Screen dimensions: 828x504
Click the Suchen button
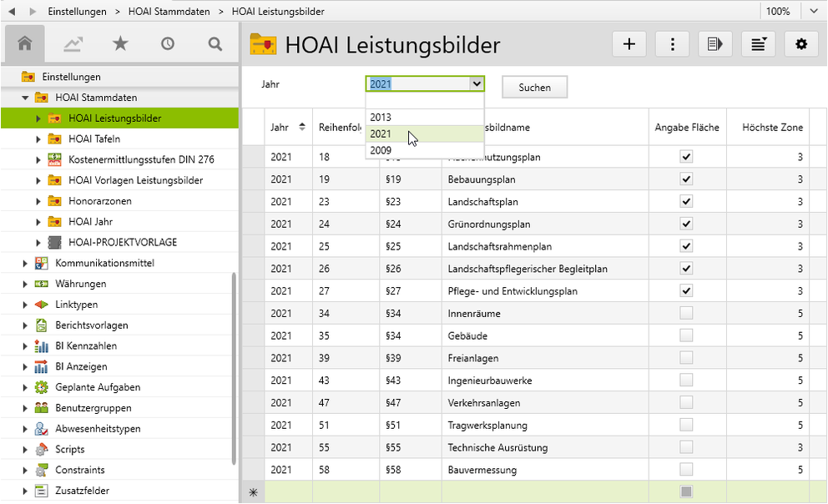534,87
